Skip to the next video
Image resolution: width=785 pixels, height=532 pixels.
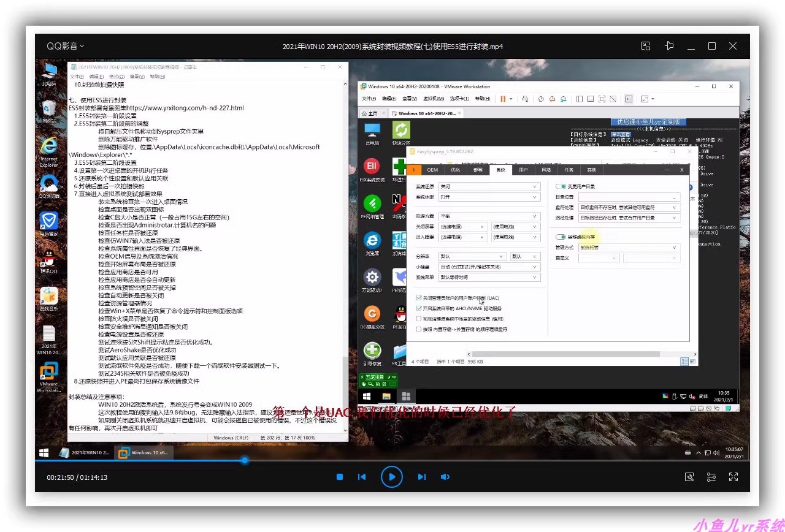[422, 477]
